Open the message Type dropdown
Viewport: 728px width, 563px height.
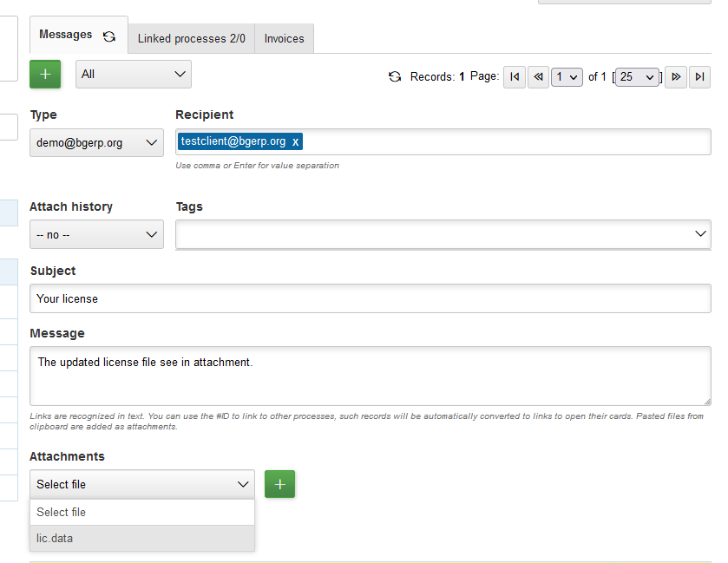click(x=95, y=141)
